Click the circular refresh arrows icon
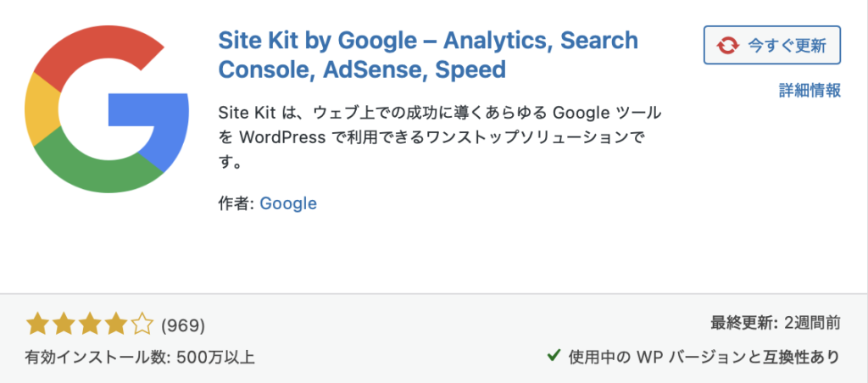Image resolution: width=868 pixels, height=383 pixels. coord(727,45)
